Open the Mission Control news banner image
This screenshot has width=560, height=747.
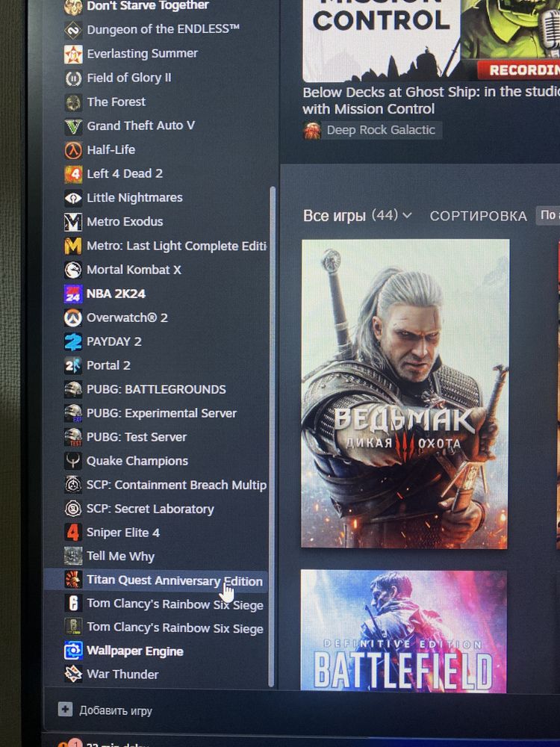[x=431, y=40]
